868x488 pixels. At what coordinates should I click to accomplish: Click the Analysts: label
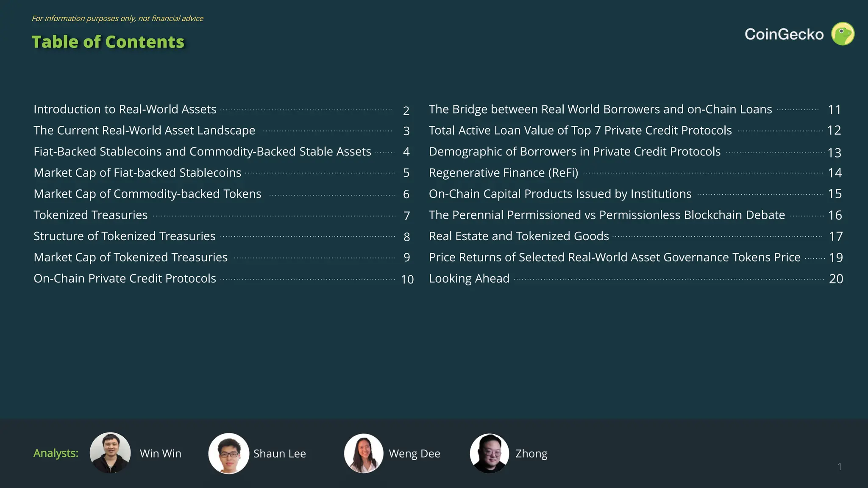coord(56,453)
